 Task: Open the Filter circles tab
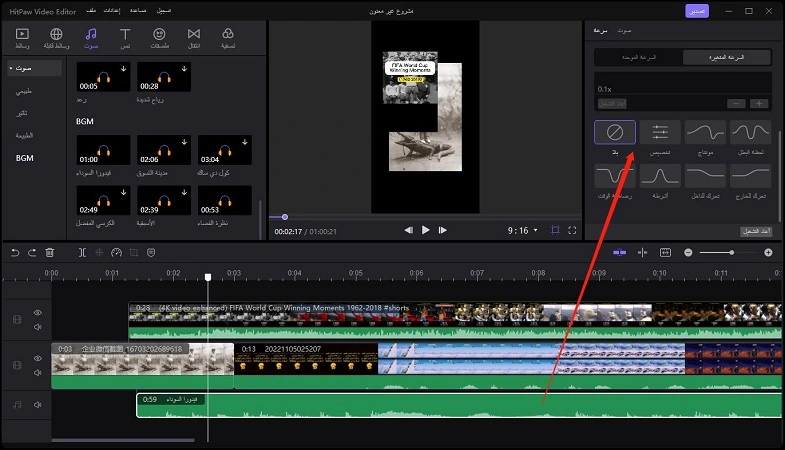(x=228, y=34)
